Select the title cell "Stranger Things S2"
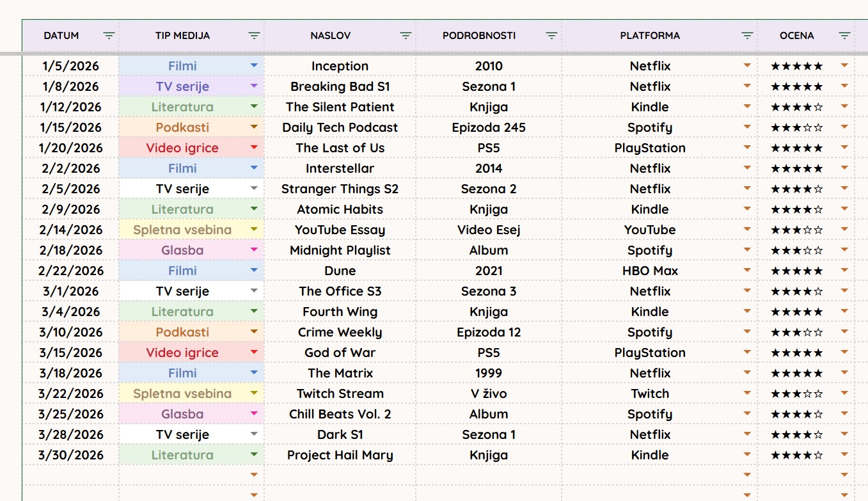Screen dimensions: 868x501 coord(340,189)
